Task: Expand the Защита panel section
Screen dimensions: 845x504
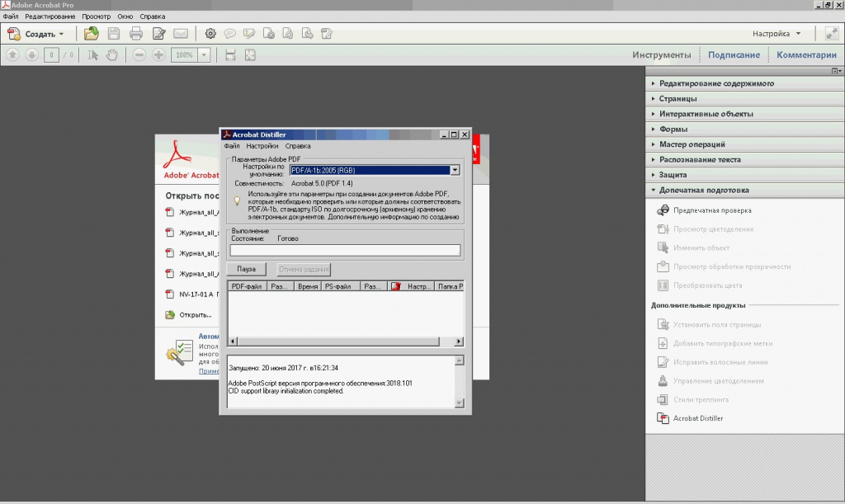Action: (745, 175)
